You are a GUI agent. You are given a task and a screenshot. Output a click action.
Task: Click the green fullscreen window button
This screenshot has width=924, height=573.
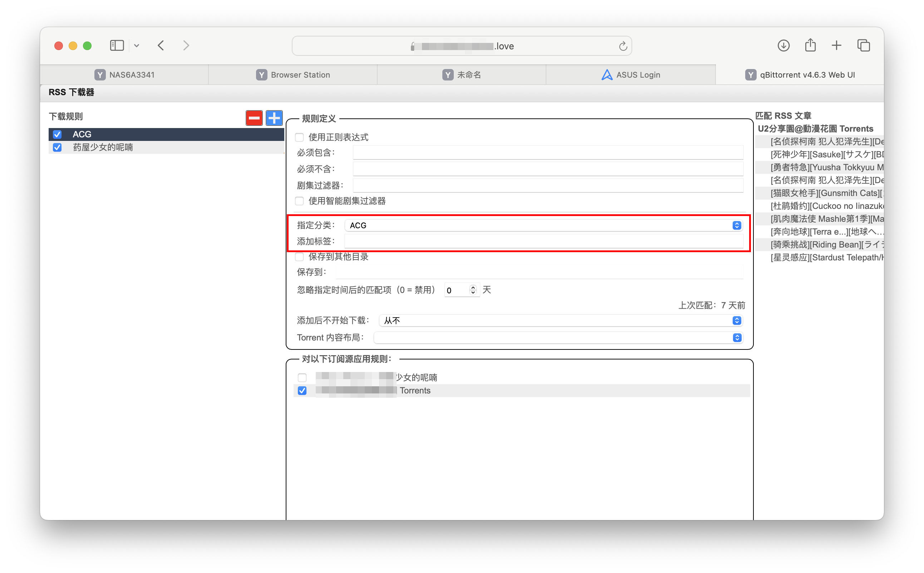[x=87, y=46]
